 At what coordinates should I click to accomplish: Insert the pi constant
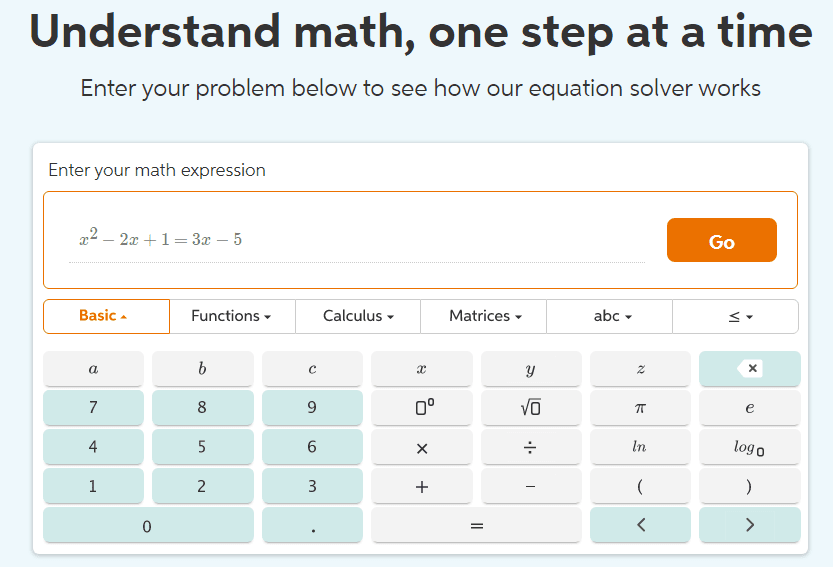tap(640, 408)
